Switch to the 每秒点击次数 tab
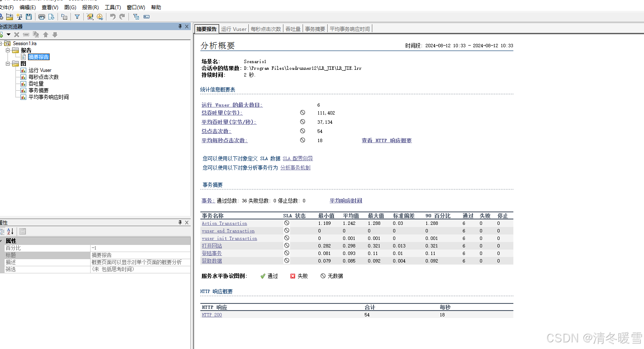The height and width of the screenshot is (349, 644). [x=266, y=29]
